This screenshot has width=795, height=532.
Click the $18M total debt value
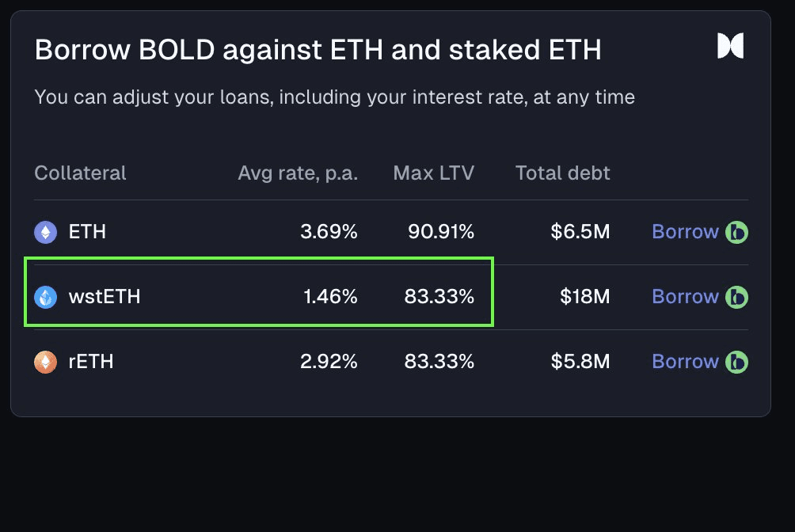[x=584, y=297]
